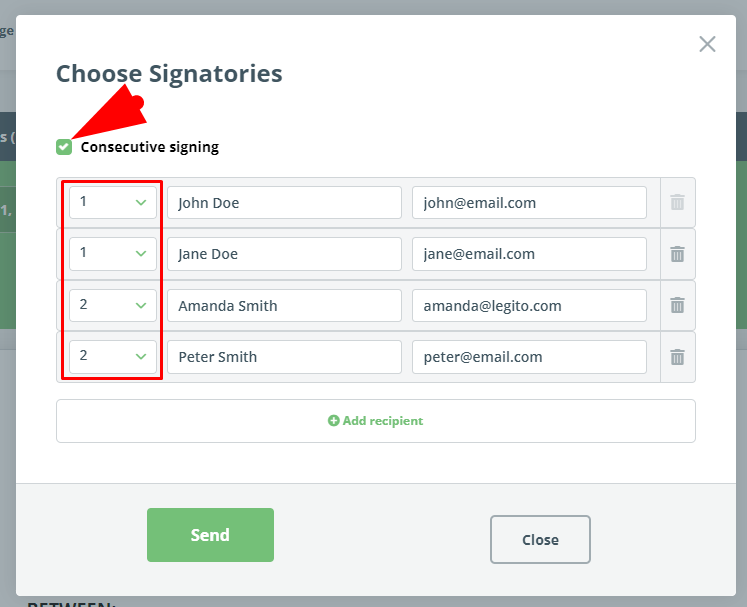Viewport: 747px width, 607px height.
Task: Uncheck the Consecutive signing checkbox
Action: pyautogui.click(x=64, y=147)
